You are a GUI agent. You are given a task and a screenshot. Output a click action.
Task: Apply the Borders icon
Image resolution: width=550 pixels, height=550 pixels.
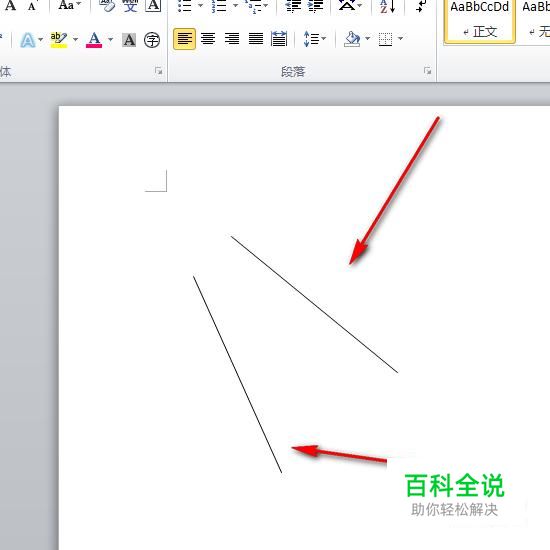click(x=385, y=39)
